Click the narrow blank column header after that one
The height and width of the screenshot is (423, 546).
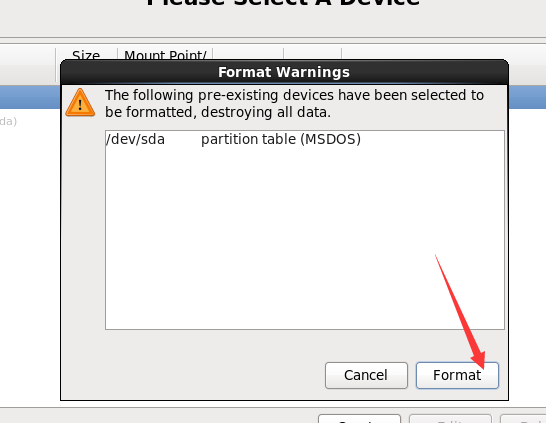[x=313, y=54]
